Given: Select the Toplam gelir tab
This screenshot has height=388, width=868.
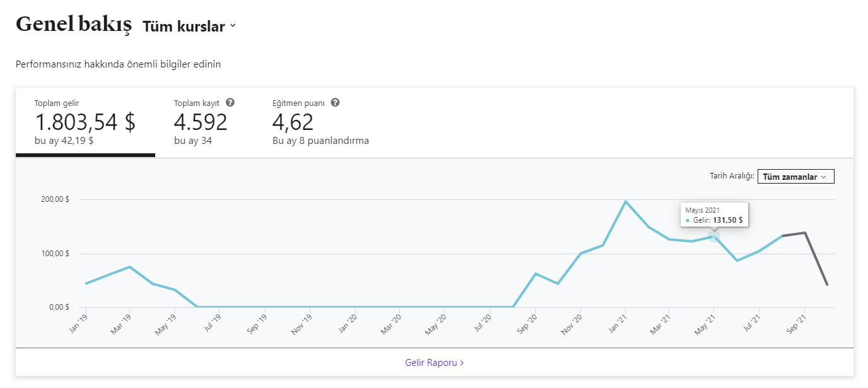Looking at the screenshot, I should click(85, 122).
